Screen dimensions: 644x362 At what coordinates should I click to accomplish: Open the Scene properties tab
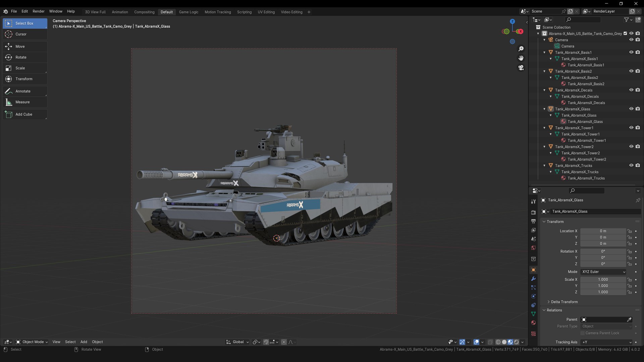533,239
